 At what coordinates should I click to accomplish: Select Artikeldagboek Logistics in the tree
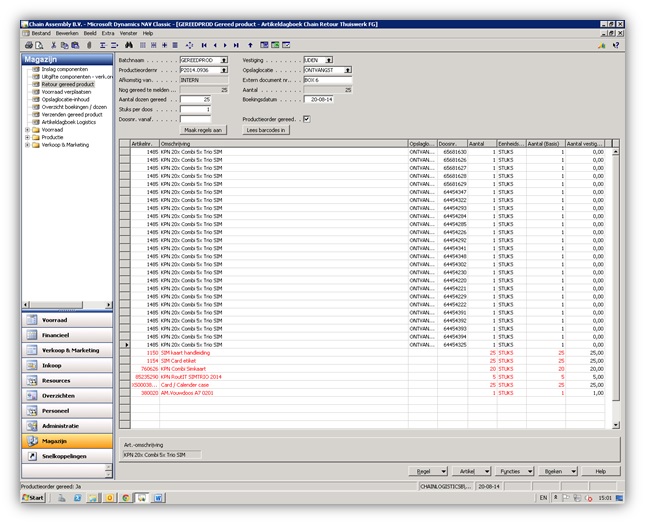pyautogui.click(x=69, y=122)
